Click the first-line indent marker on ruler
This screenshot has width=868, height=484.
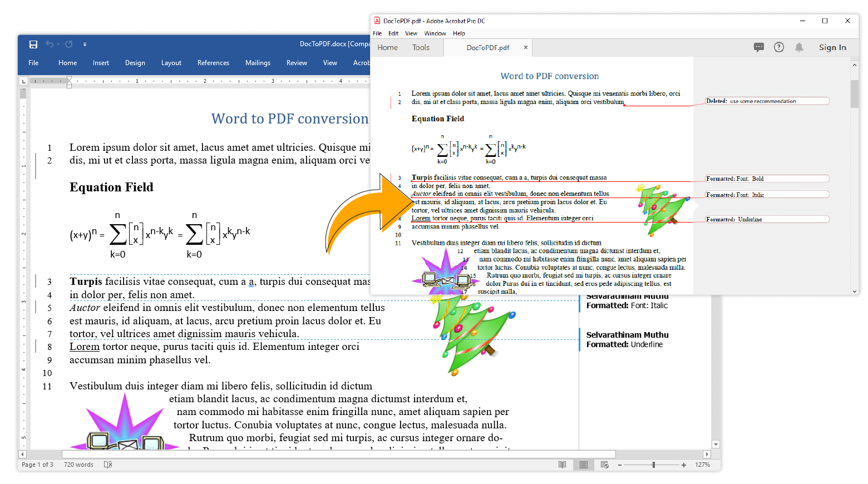(x=69, y=79)
